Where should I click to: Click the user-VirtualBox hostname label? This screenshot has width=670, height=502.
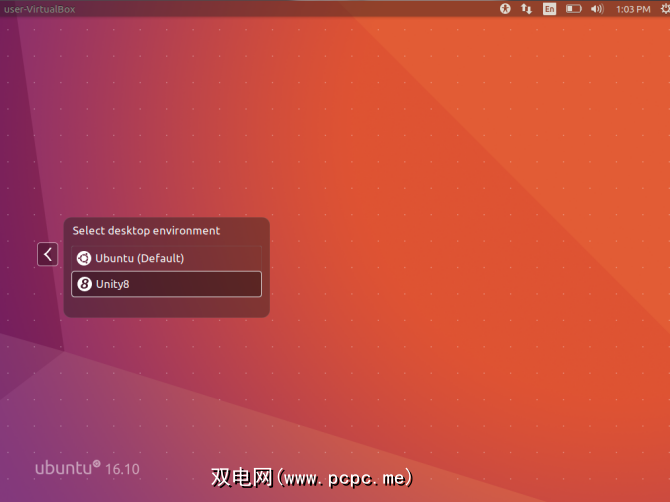pyautogui.click(x=40, y=9)
